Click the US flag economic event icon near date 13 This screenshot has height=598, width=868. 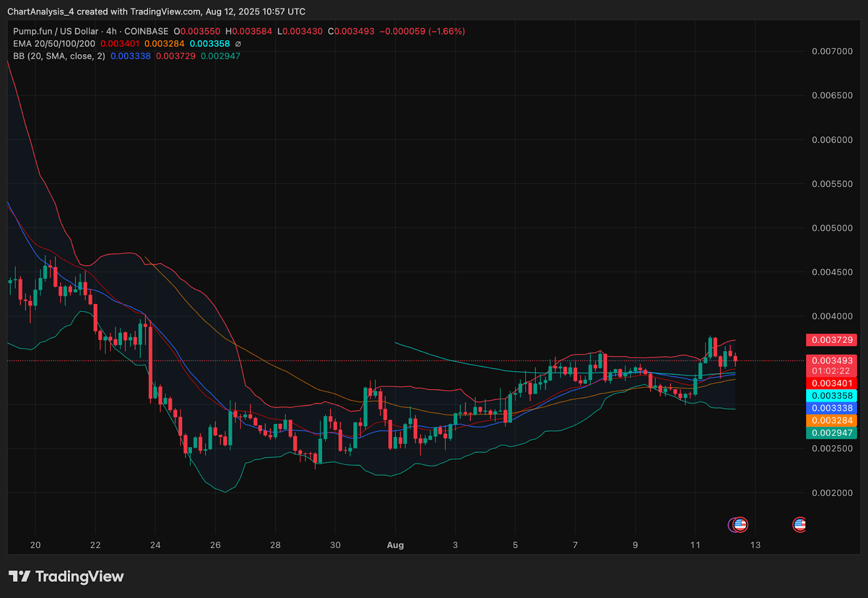pos(741,525)
